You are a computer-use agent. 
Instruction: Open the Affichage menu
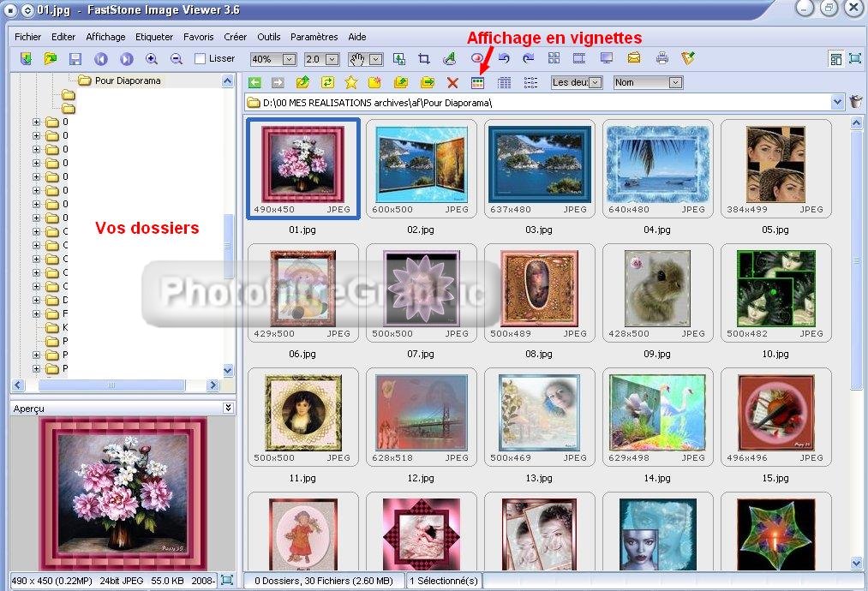(x=105, y=37)
